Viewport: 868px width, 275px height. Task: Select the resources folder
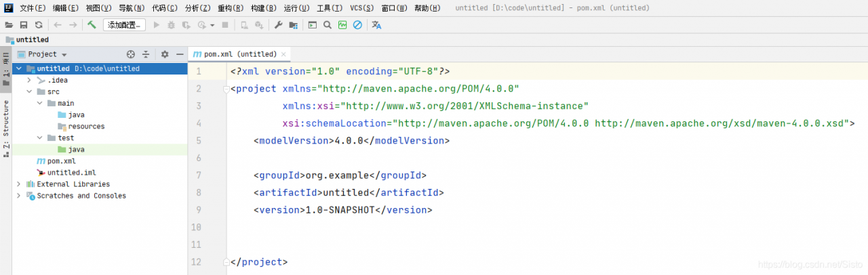tap(81, 126)
